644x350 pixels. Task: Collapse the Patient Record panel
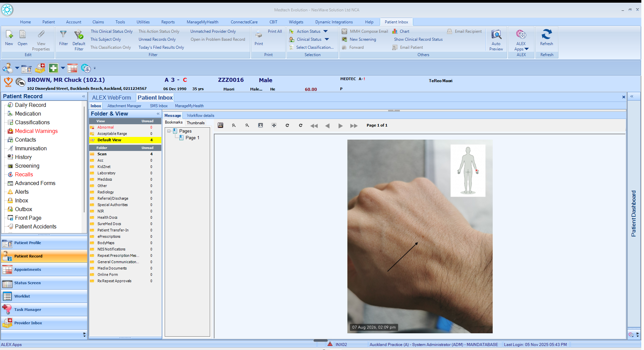click(x=84, y=96)
